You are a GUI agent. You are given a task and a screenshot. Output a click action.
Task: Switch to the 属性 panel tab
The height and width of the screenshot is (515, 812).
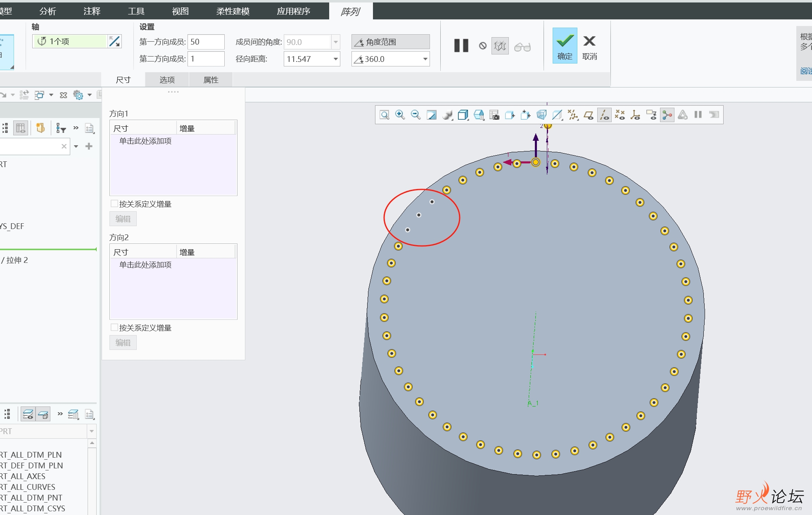tap(211, 80)
